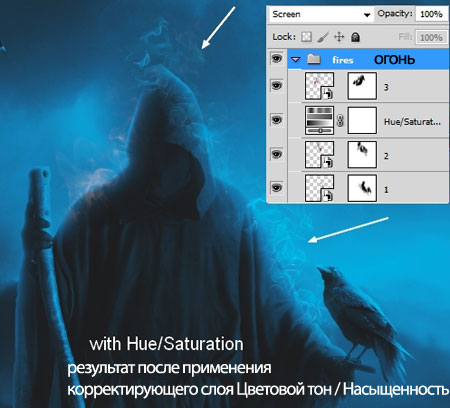Viewport: 450px width, 408px height.
Task: Click the fires group folder icon
Action: pos(314,59)
